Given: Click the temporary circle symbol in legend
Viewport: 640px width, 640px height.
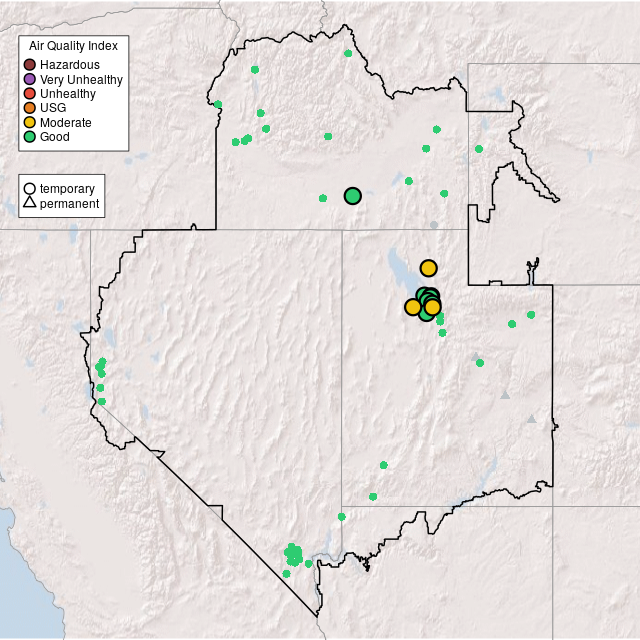Looking at the screenshot, I should pyautogui.click(x=30, y=189).
